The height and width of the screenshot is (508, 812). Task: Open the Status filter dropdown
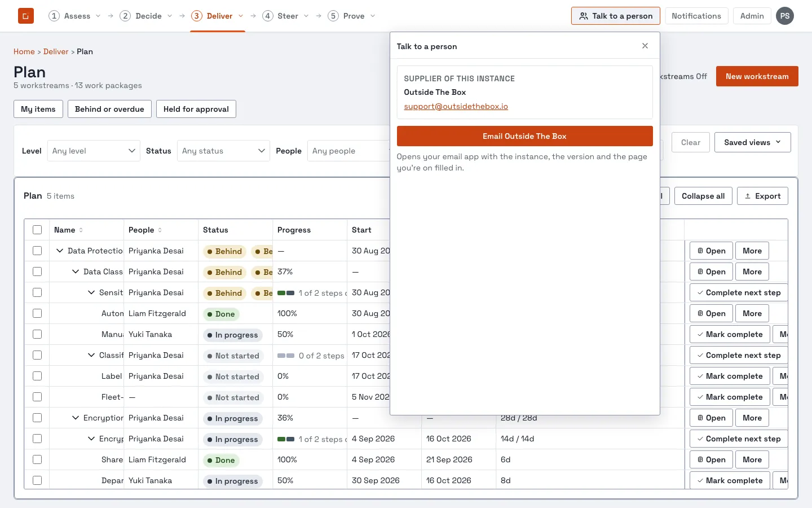pos(223,151)
